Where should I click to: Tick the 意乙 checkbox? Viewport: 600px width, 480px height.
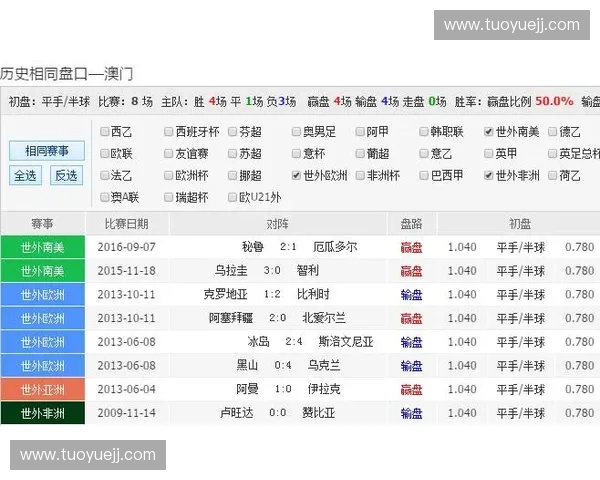(424, 154)
